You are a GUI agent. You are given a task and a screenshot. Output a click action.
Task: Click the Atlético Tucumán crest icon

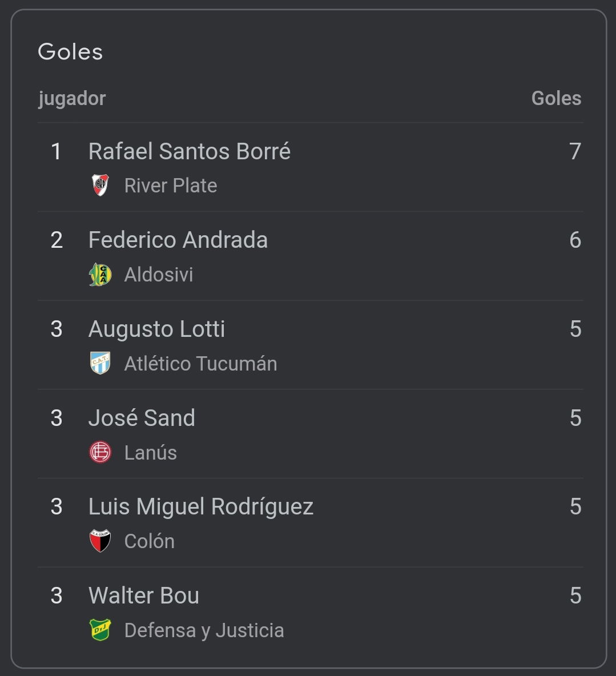[100, 364]
